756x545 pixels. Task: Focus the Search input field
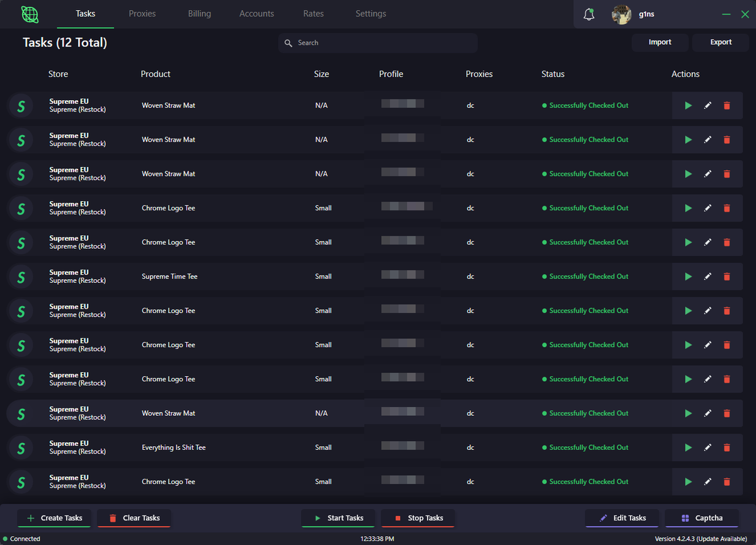coord(378,43)
